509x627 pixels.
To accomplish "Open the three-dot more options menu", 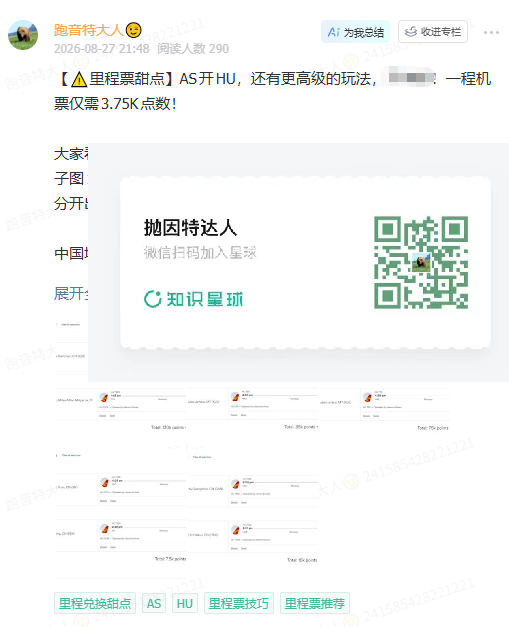I will pos(491,32).
